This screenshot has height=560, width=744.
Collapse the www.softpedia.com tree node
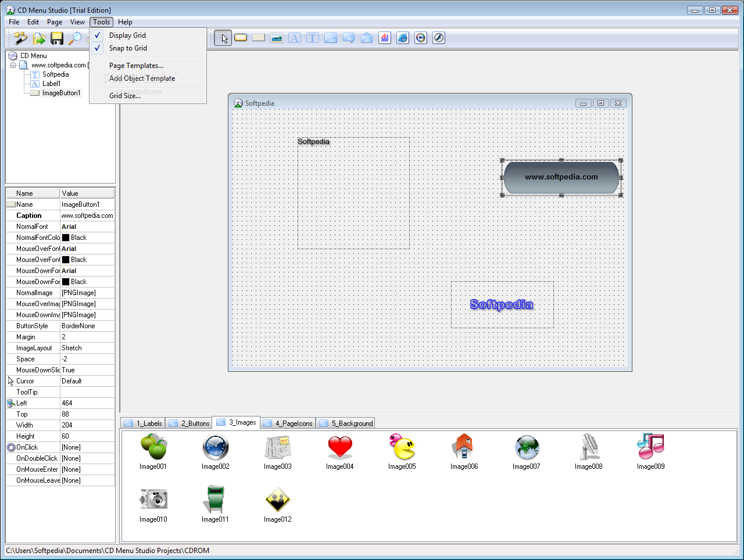[x=13, y=65]
